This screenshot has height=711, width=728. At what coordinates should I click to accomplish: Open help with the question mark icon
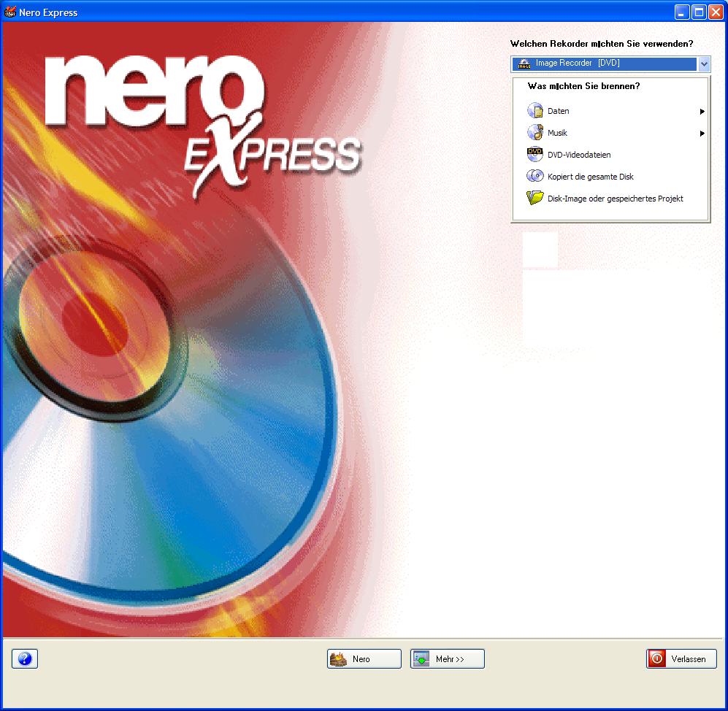click(x=25, y=658)
